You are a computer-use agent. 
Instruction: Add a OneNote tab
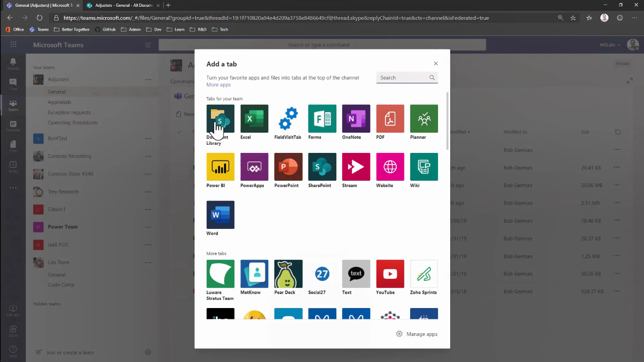click(356, 119)
